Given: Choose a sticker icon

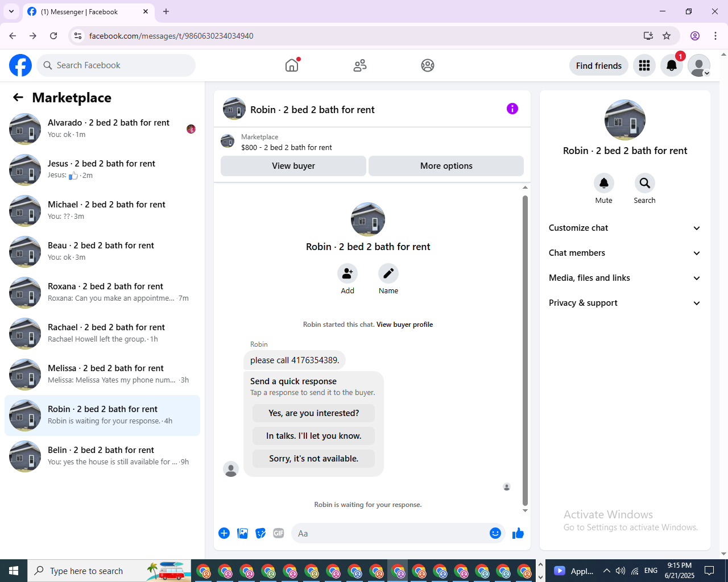Looking at the screenshot, I should [x=260, y=533].
